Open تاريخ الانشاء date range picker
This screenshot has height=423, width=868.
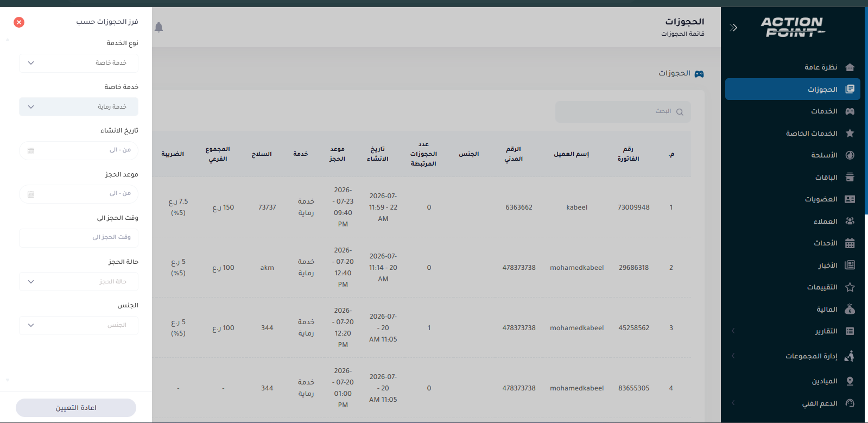click(x=79, y=150)
